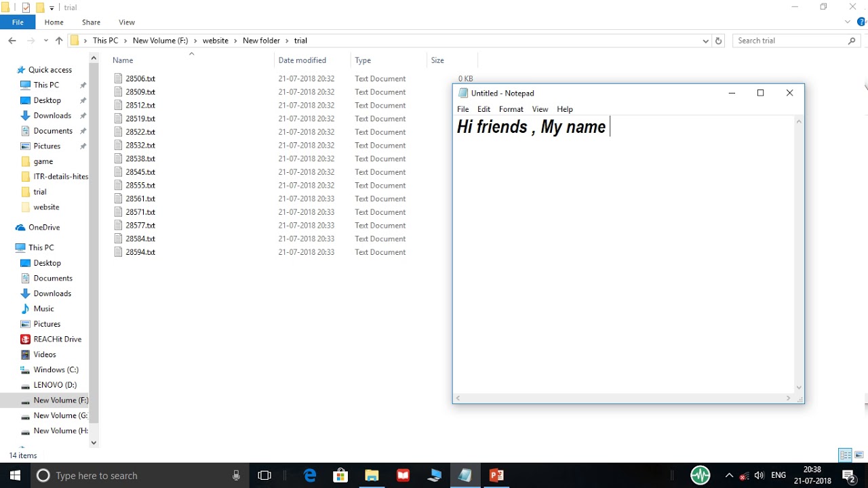This screenshot has height=488, width=868.
Task: Open PowerPoint from the taskbar
Action: (497, 475)
